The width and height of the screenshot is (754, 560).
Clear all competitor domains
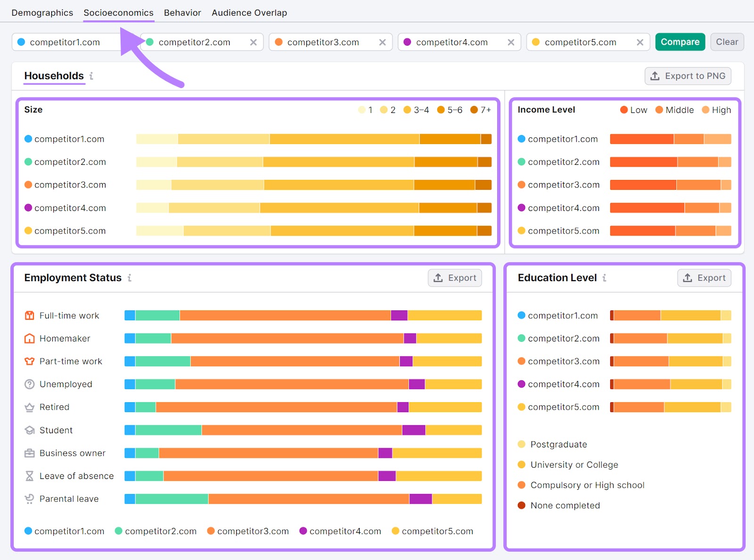[x=727, y=42]
